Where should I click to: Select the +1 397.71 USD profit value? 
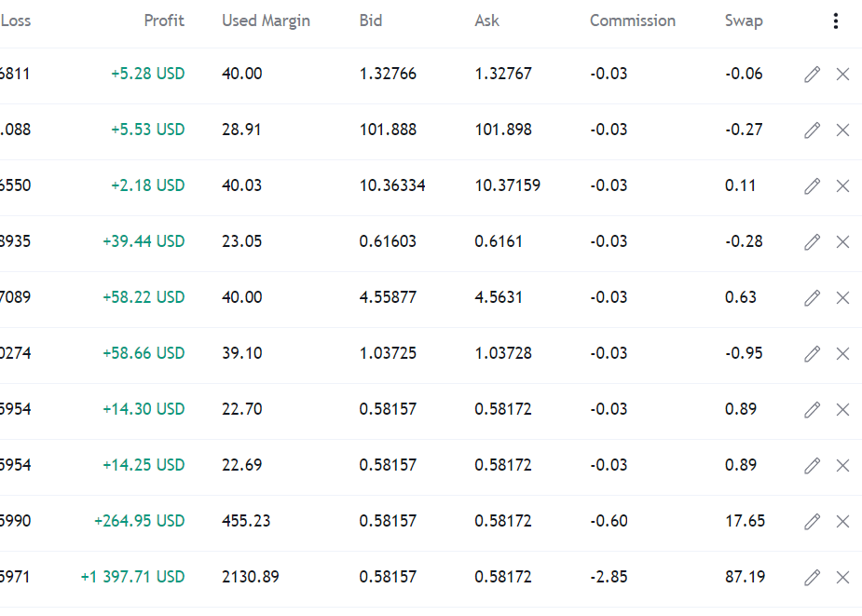coord(132,577)
